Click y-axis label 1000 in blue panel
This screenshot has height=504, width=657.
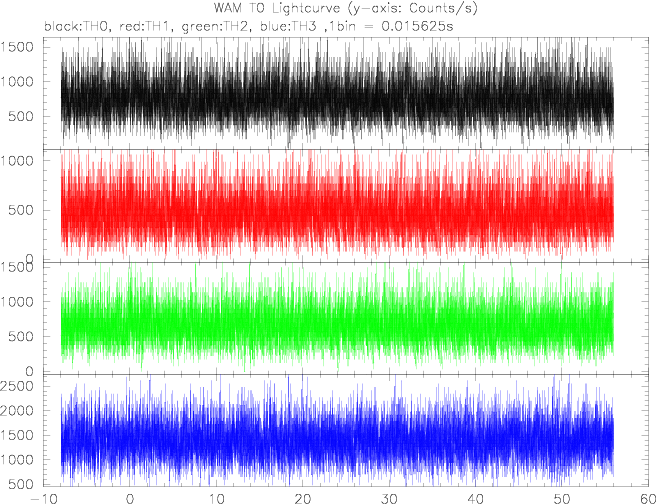click(17, 460)
